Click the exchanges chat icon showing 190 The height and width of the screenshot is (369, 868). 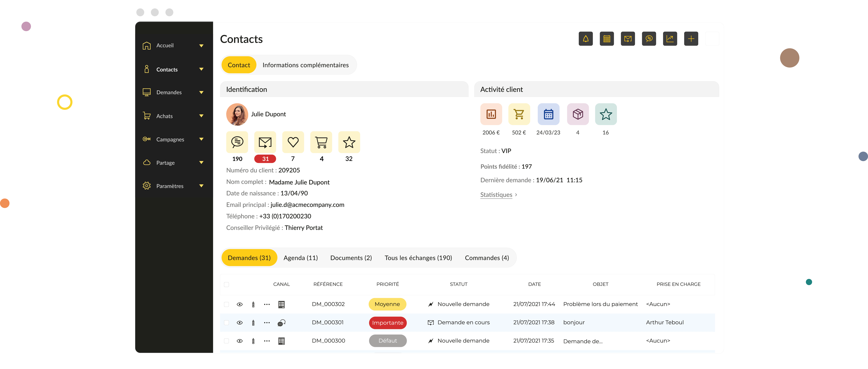237,142
